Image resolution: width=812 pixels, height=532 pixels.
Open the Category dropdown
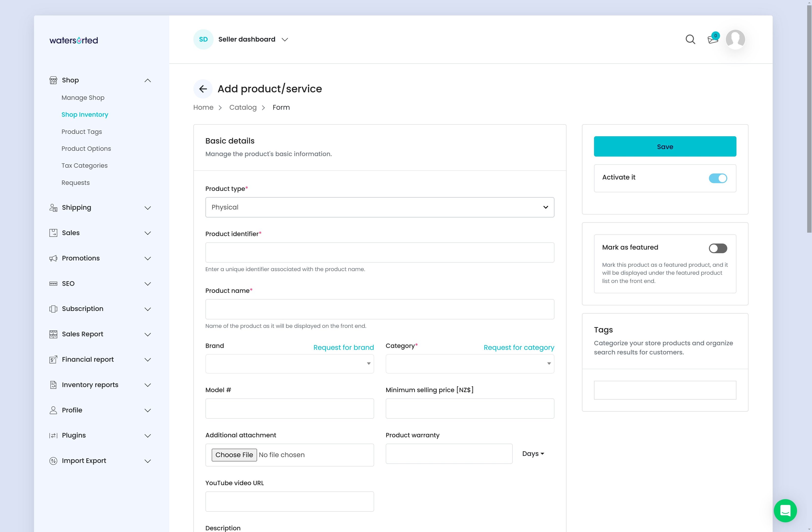pos(469,364)
